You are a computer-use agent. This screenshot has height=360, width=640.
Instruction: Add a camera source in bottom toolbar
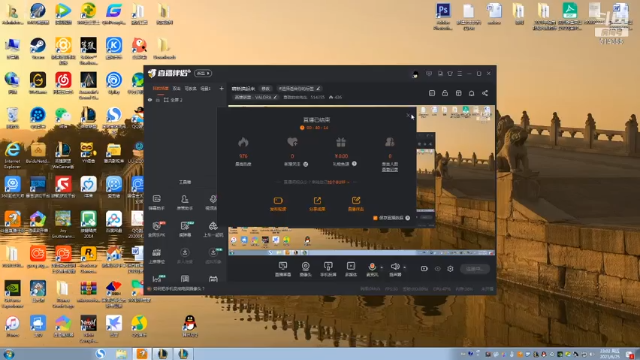point(305,269)
